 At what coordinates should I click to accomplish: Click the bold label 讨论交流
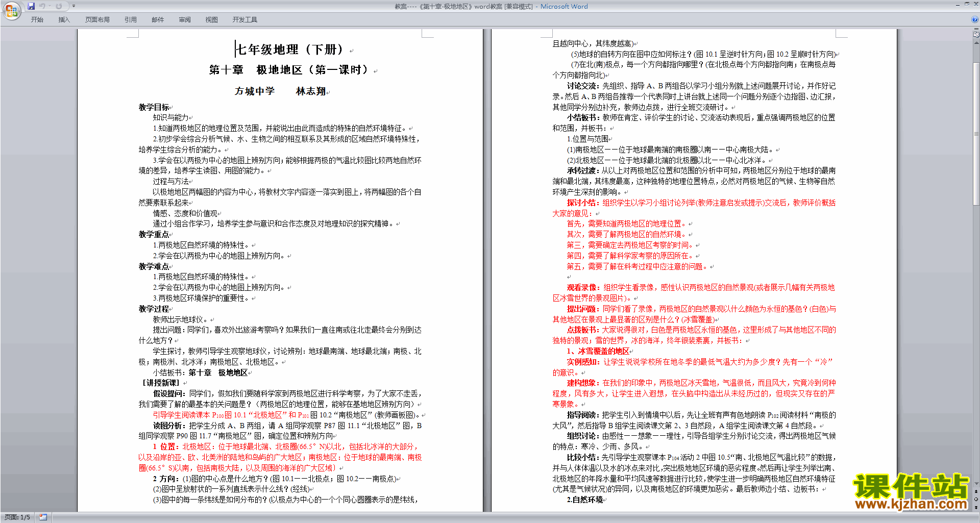tap(582, 86)
